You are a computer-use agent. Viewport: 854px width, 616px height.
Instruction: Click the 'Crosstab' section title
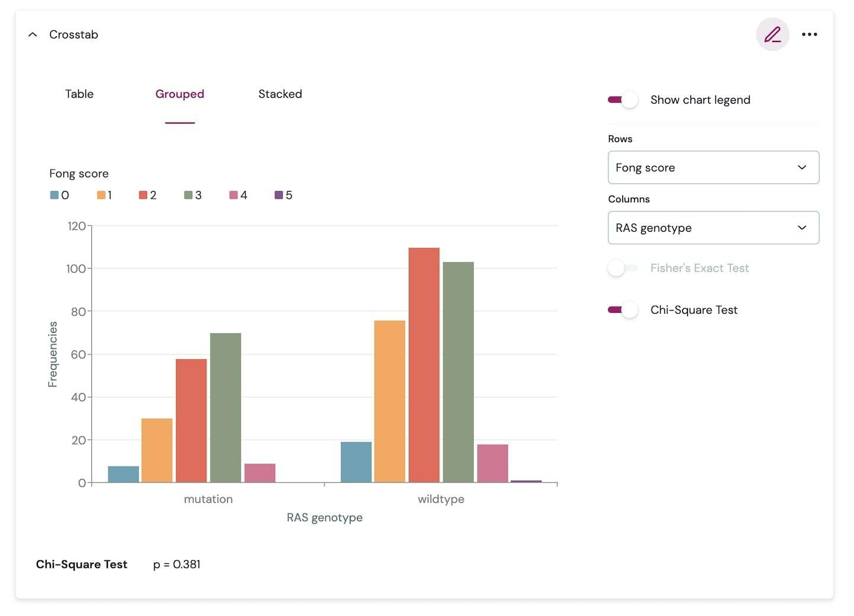(x=74, y=34)
